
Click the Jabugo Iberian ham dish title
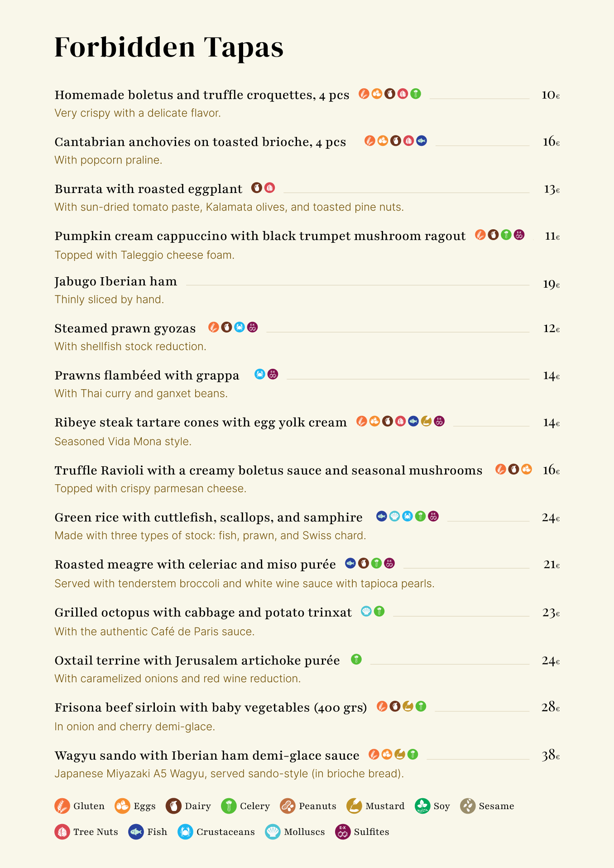coord(115,281)
